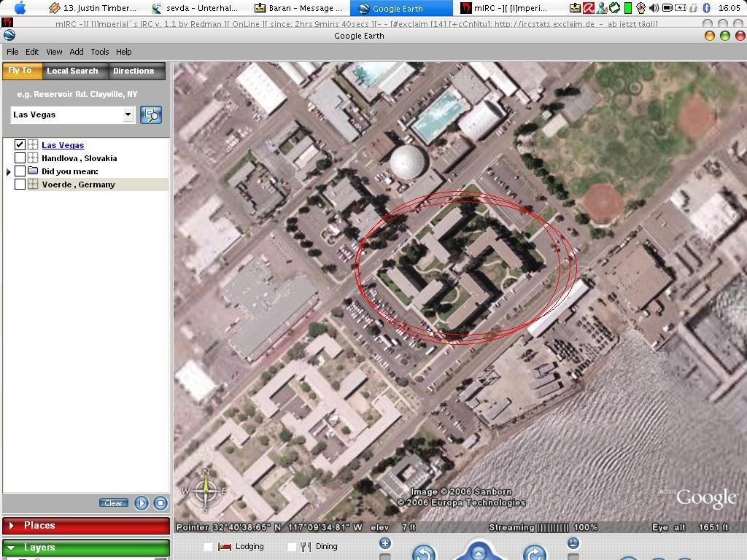Click the folder icon beside Did you mean

[33, 171]
